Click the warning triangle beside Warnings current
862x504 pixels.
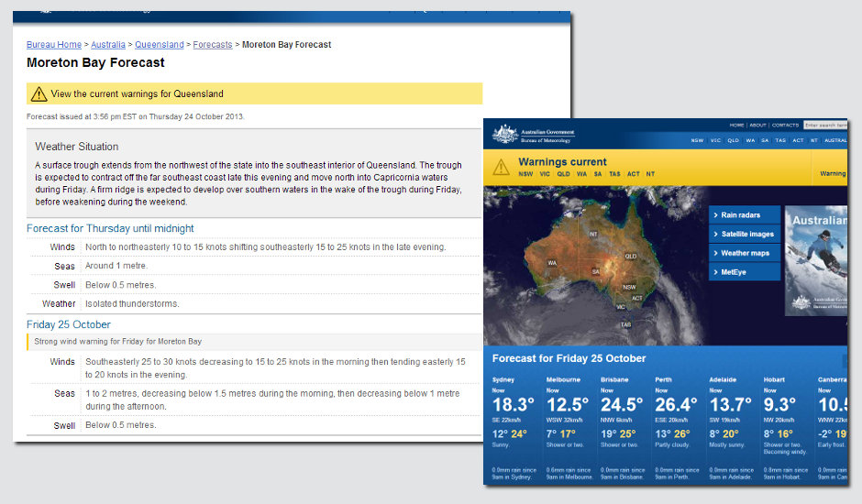click(501, 167)
